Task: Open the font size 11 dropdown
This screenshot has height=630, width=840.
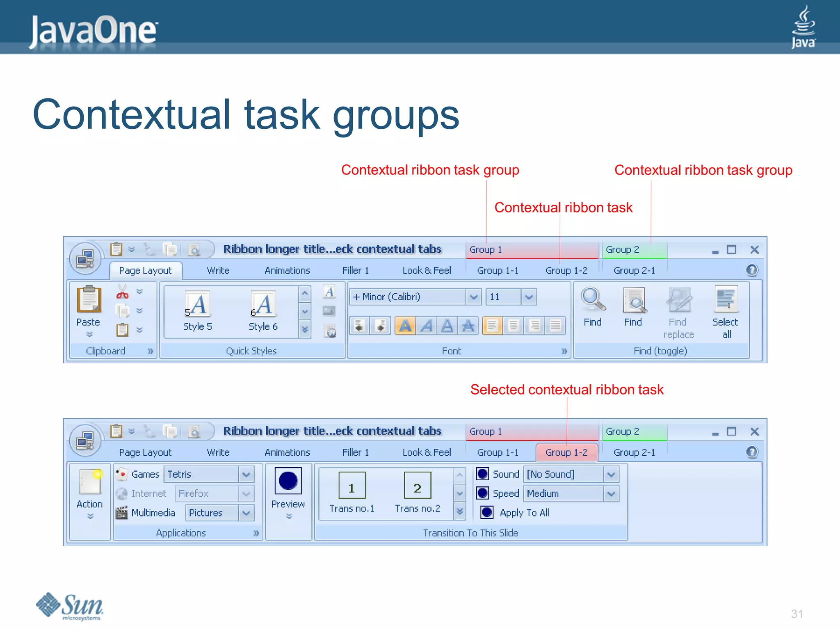Action: [x=529, y=297]
